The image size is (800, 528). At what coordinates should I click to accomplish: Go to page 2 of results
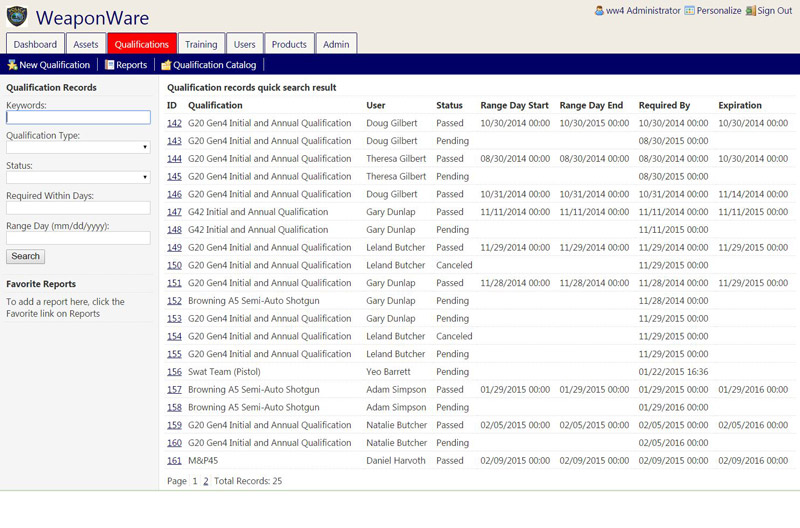[206, 481]
